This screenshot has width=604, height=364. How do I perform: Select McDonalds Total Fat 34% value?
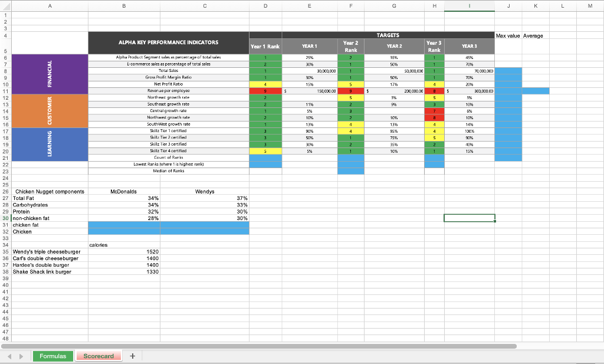point(124,198)
